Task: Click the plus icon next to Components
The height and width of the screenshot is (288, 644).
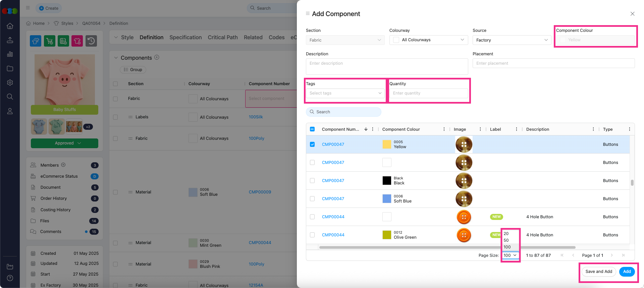Action: point(157,57)
